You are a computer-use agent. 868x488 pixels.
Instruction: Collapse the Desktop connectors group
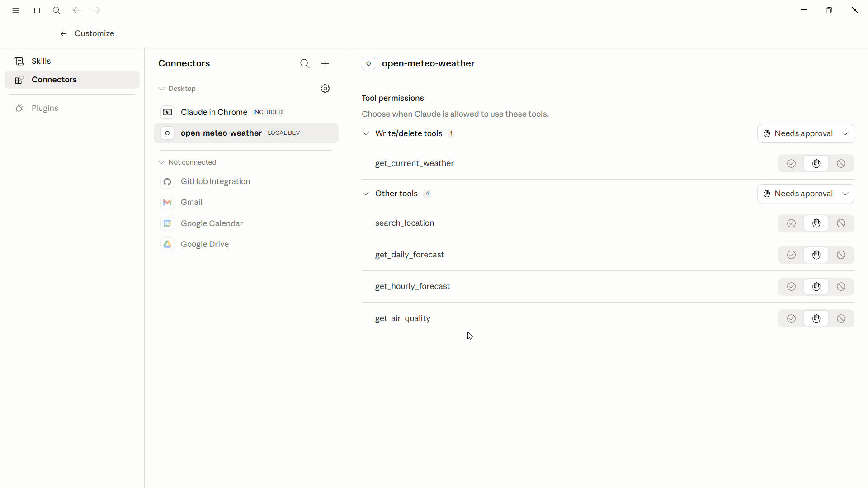click(x=161, y=89)
